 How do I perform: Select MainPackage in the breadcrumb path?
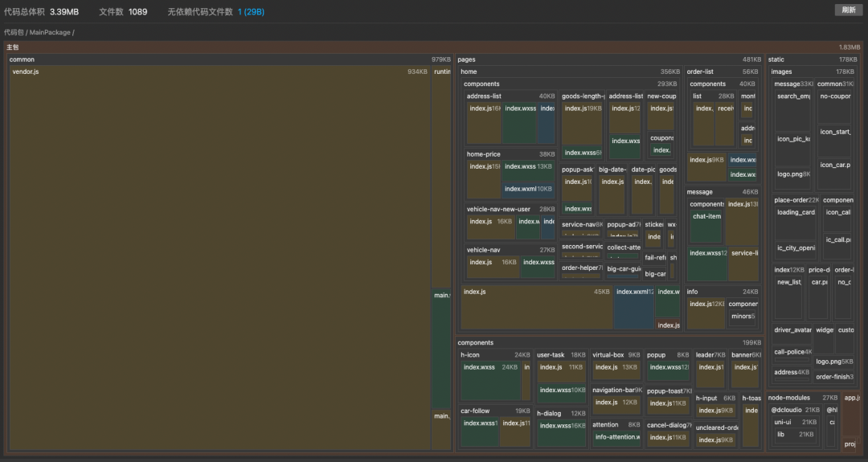coord(50,33)
